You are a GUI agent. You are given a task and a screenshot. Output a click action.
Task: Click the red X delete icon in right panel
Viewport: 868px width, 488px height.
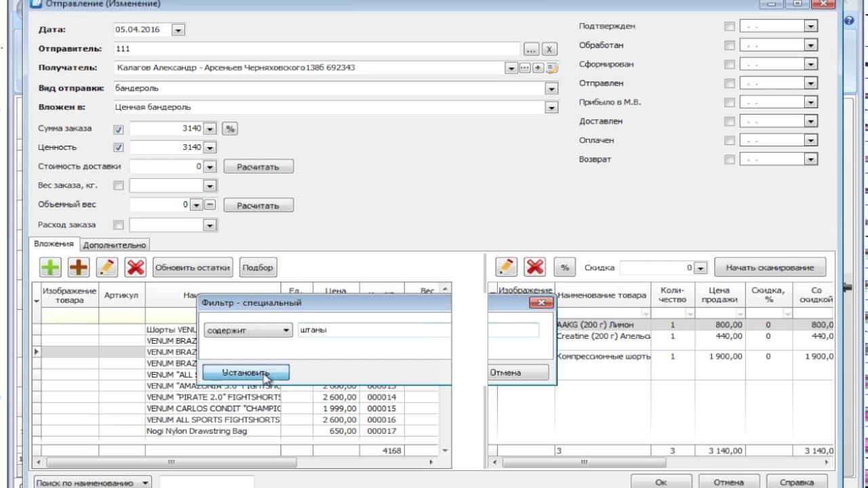[x=535, y=268]
